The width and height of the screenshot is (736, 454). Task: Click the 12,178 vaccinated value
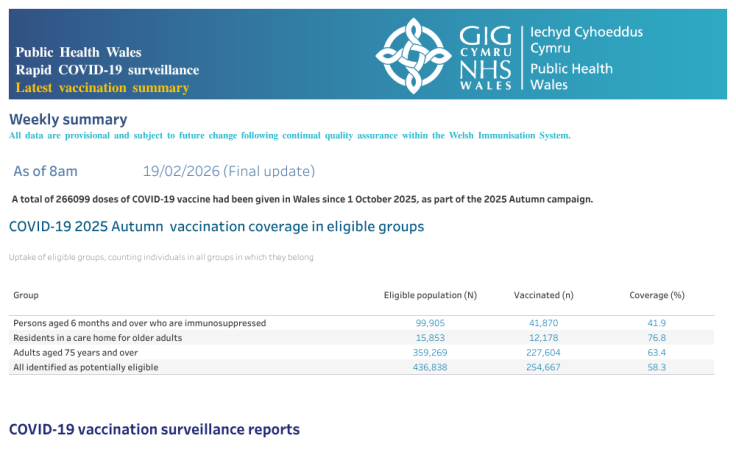click(544, 338)
